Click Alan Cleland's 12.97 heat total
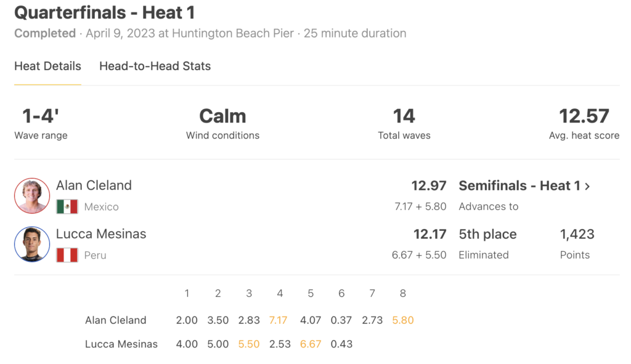This screenshot has height=364, width=631. [429, 186]
